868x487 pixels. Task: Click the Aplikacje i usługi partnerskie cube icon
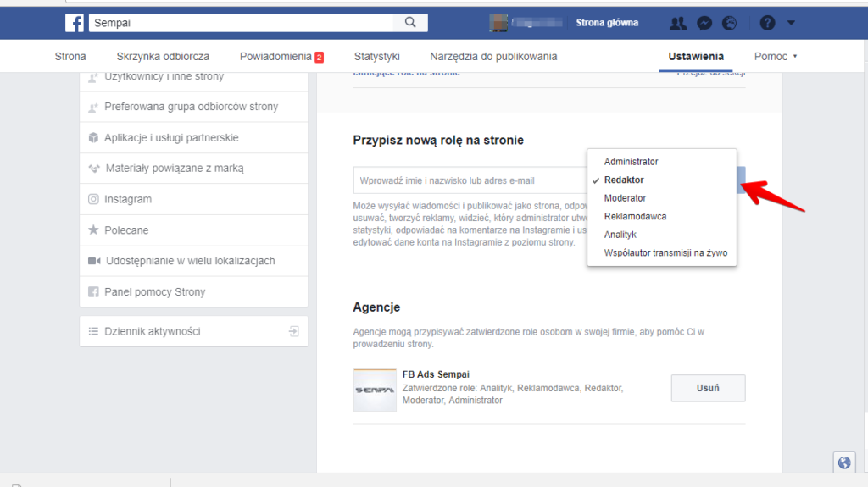click(93, 137)
